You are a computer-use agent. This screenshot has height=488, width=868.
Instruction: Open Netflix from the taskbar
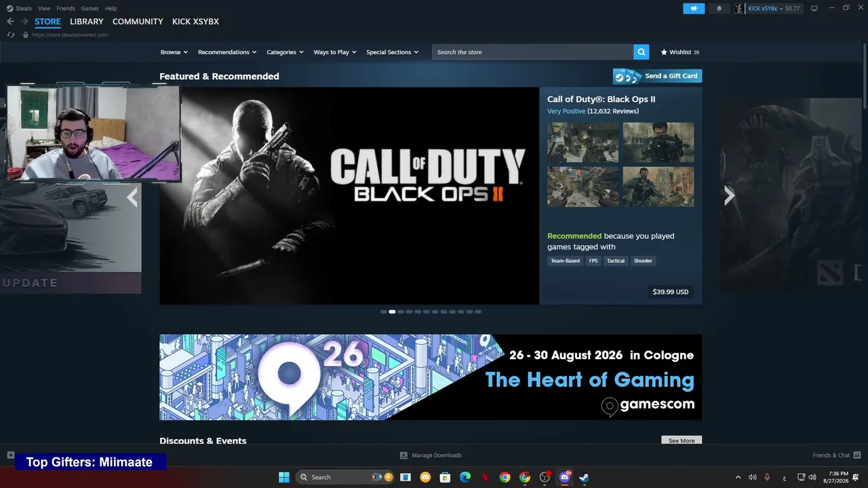coord(485,477)
